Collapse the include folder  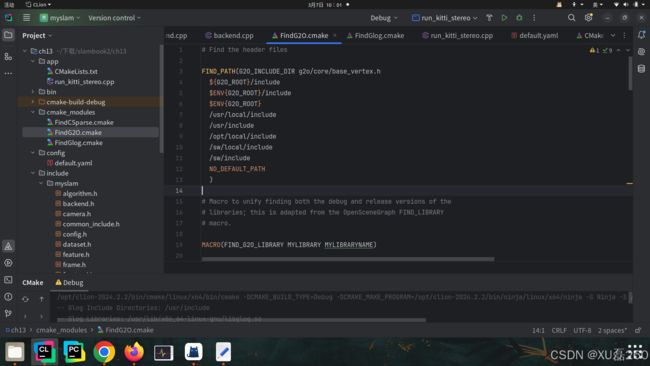[33, 173]
